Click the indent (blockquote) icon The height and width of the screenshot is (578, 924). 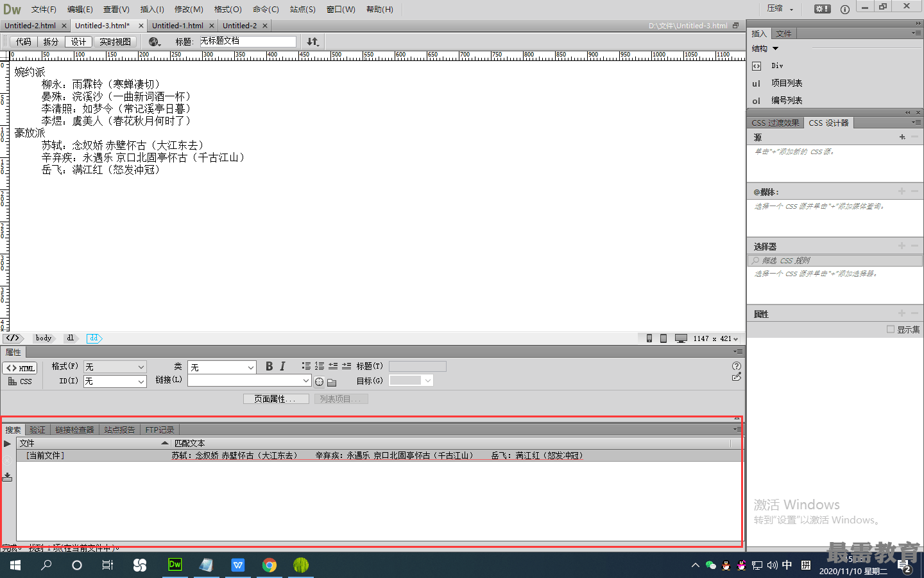tap(346, 366)
